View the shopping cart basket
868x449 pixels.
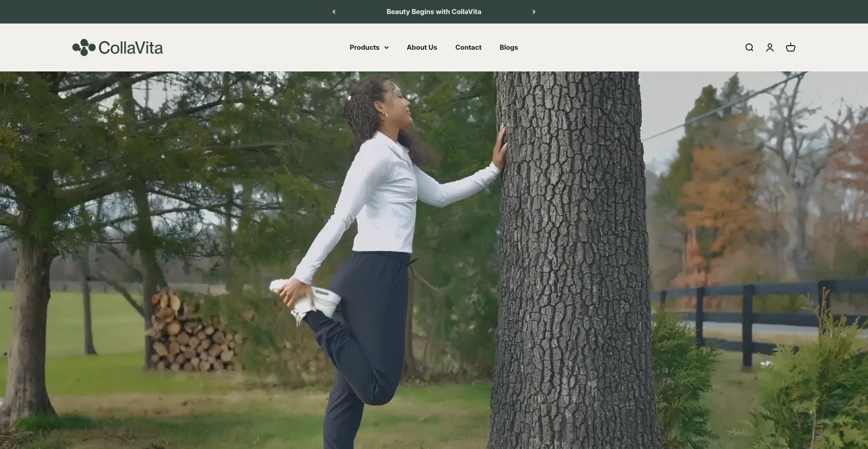click(x=791, y=47)
